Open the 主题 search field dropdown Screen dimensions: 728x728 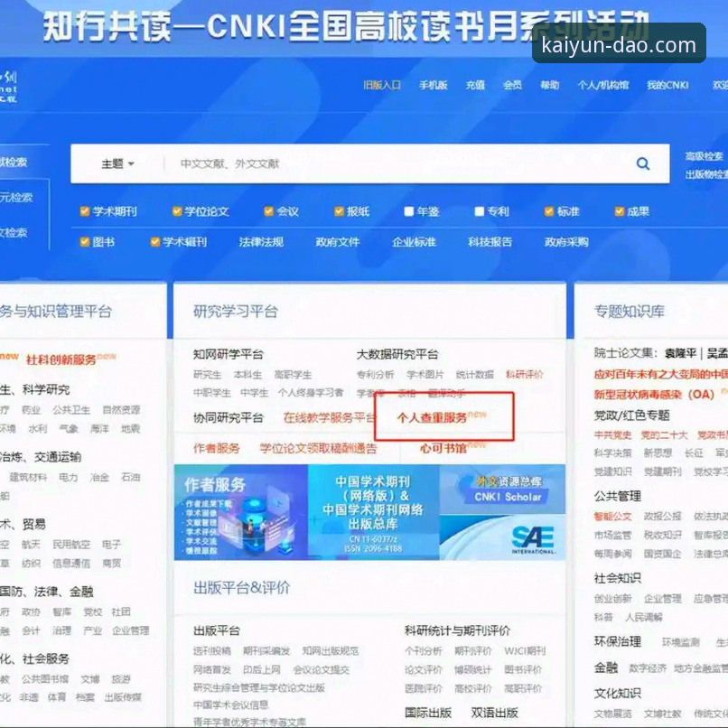click(x=118, y=163)
